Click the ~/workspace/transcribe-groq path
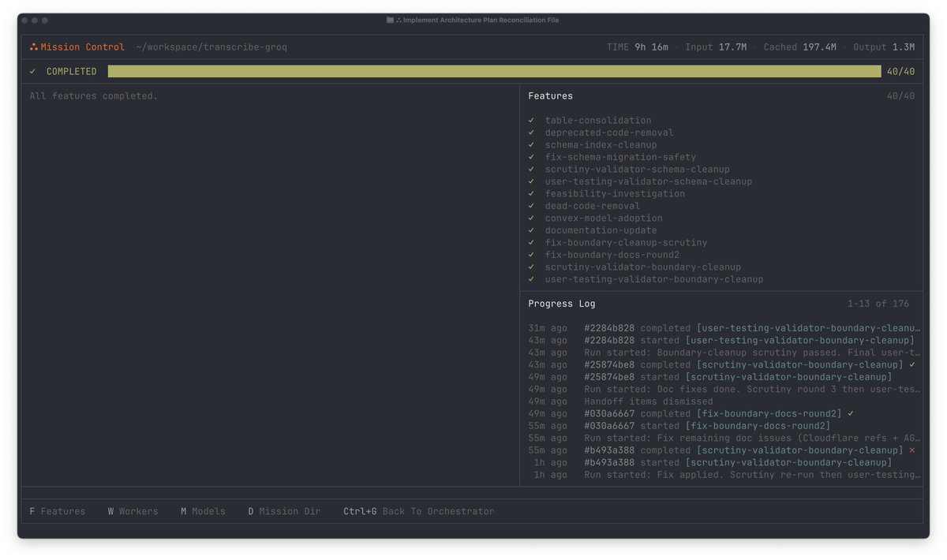947x560 pixels. 211,47
